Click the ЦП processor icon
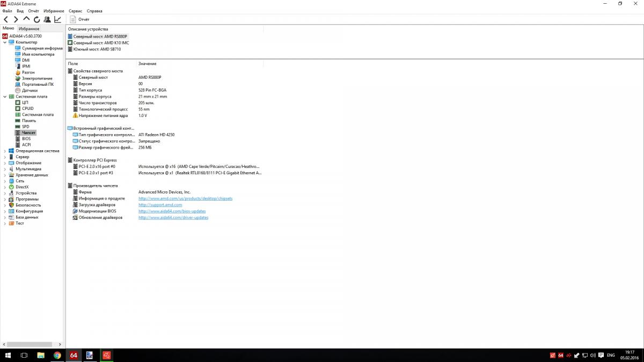Viewport: 644px width, 362px height. coord(18,102)
